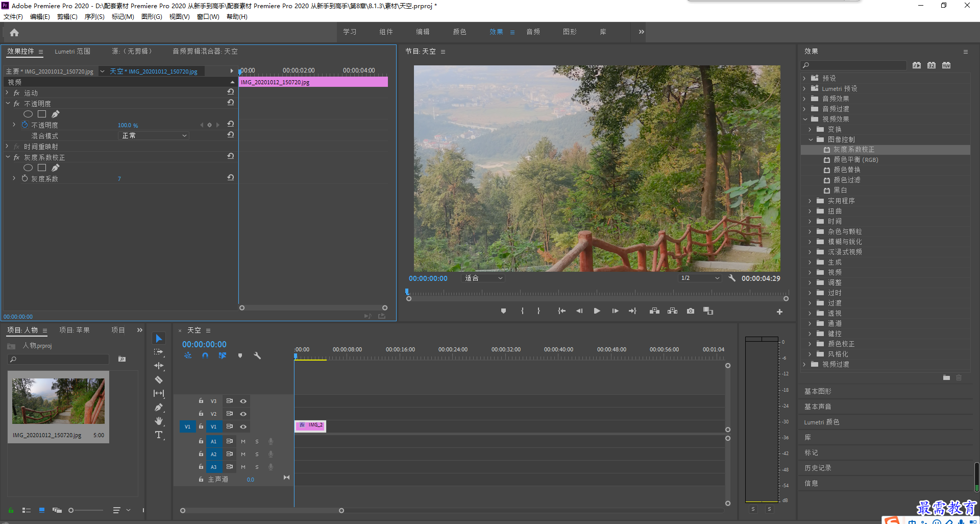Click the Program monitor playhead
The width and height of the screenshot is (980, 524).
407,292
